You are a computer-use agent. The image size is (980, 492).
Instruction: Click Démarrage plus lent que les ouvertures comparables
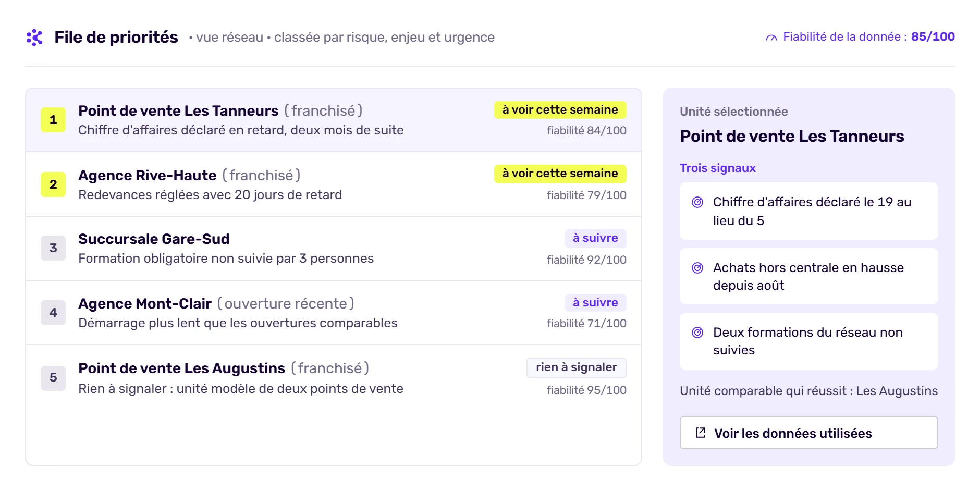point(238,323)
